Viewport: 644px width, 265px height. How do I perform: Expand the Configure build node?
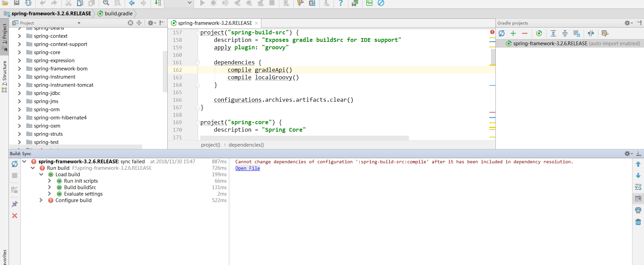(41, 200)
